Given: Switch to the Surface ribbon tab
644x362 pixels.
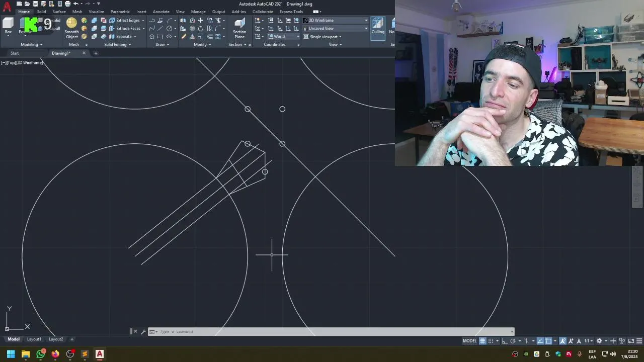Looking at the screenshot, I should [59, 12].
